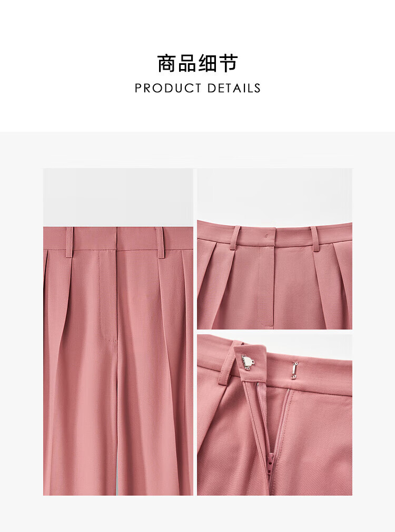Click the small buttonhole on the waistband
Viewport: 395px width, 532px height.
pyautogui.click(x=266, y=236)
